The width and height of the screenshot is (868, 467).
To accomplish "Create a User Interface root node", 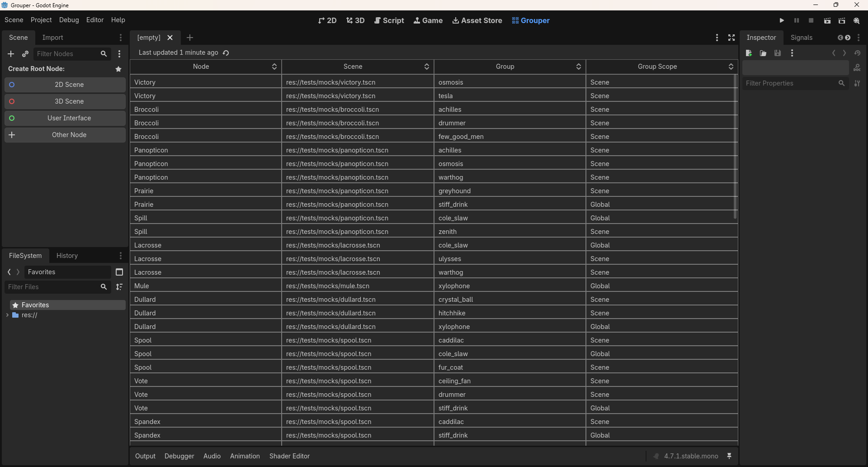I will tap(65, 118).
